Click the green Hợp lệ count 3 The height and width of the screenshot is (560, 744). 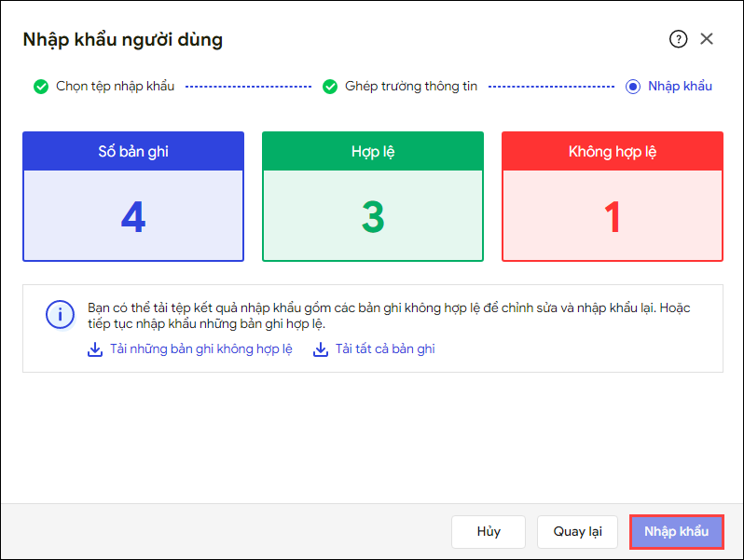[373, 216]
